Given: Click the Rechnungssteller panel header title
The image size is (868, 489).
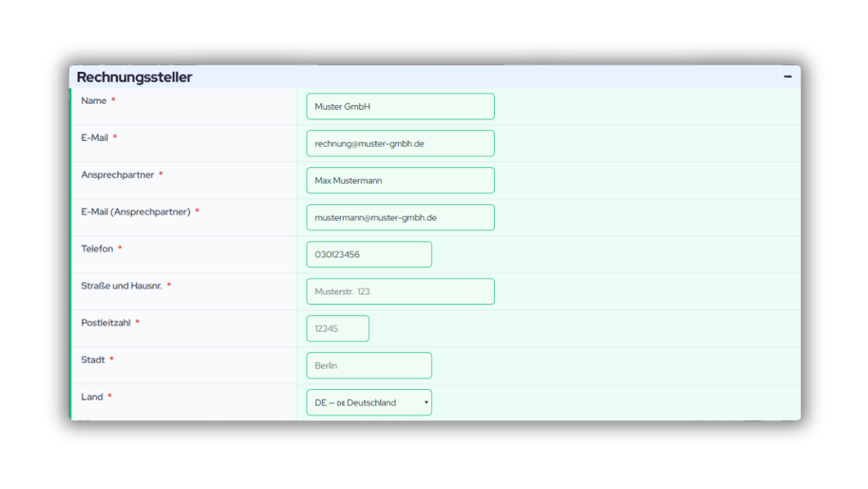Looking at the screenshot, I should (x=135, y=77).
